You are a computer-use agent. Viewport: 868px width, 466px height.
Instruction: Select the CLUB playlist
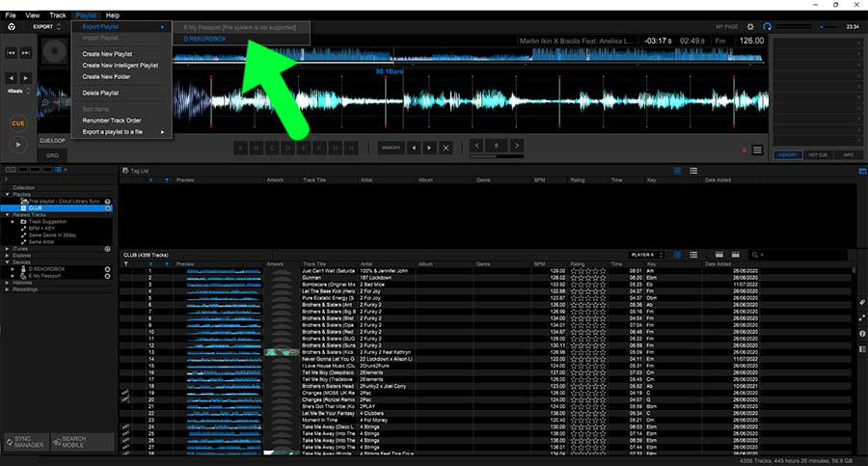pyautogui.click(x=58, y=207)
